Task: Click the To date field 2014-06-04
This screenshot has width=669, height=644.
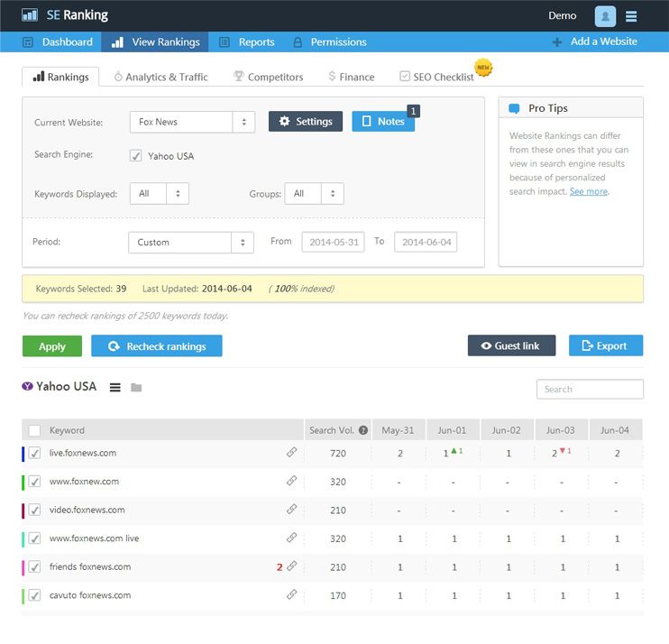Action: [x=426, y=242]
